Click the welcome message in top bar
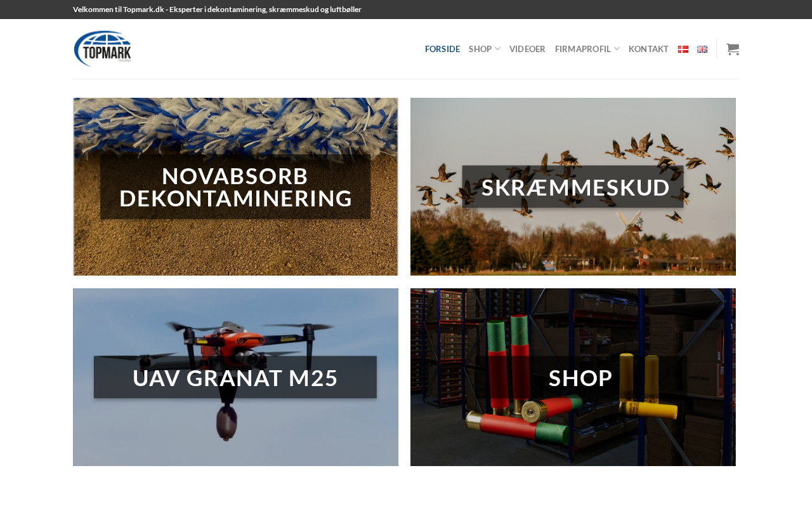Image resolution: width=812 pixels, height=508 pixels. coord(217,10)
